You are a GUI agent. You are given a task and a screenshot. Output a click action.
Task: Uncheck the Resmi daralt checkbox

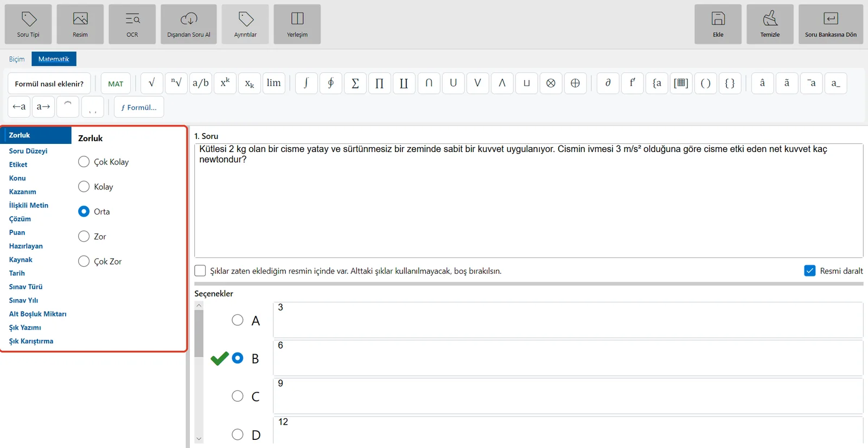[809, 270]
